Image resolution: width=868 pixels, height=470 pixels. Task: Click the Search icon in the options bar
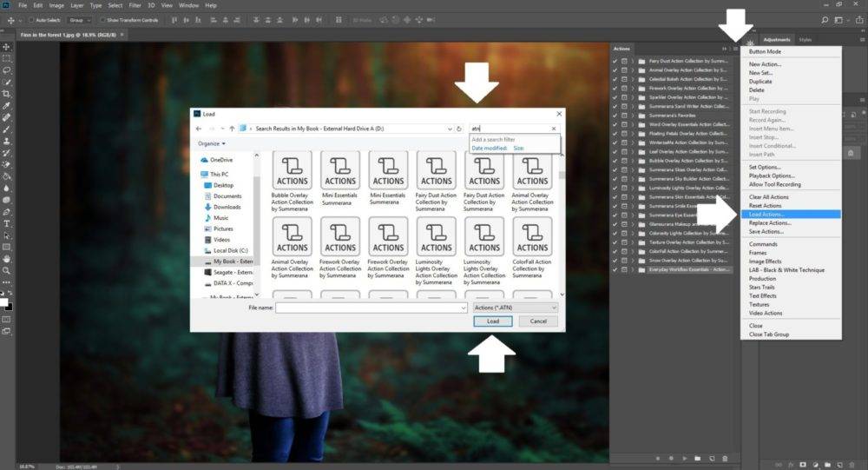(825, 20)
